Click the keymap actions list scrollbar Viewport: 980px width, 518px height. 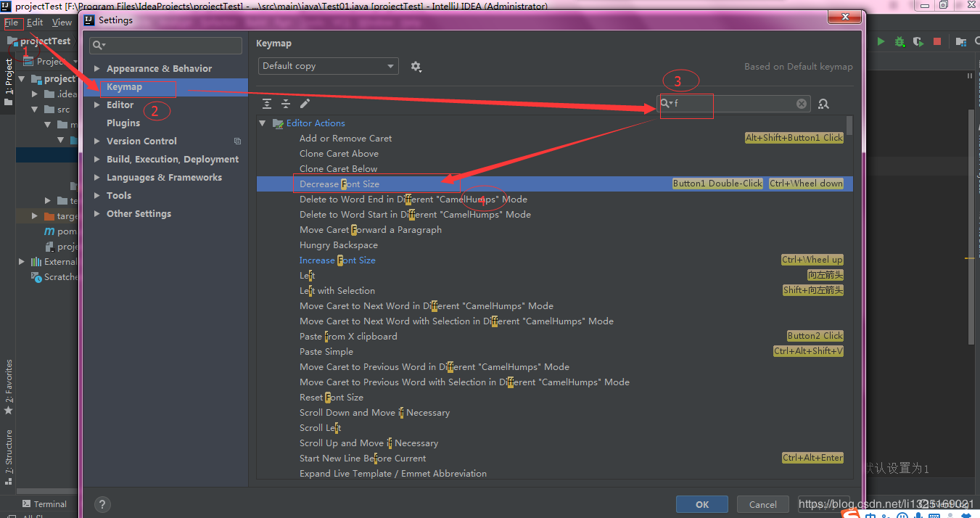849,126
